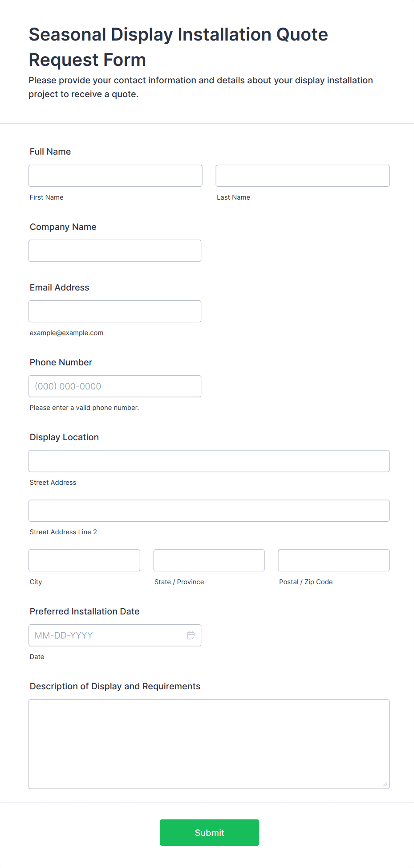The image size is (414, 868).
Task: Click the Display Location label
Action: 64,437
